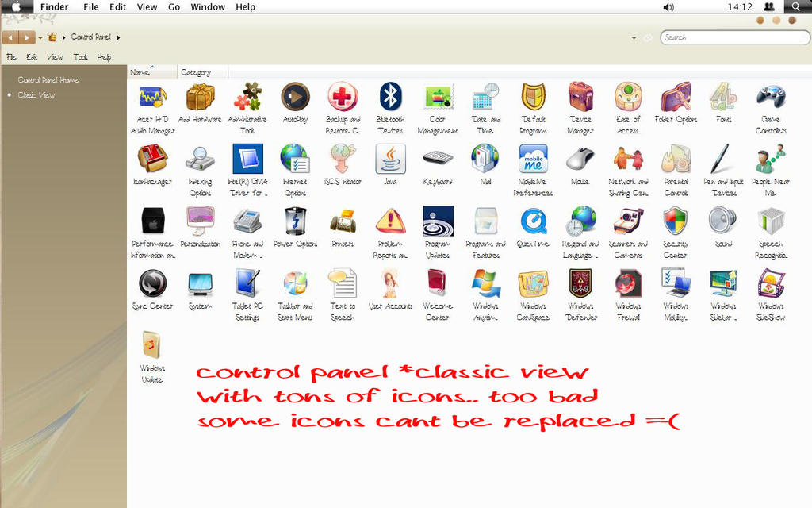812x508 pixels.
Task: Select Classic View in sidebar
Action: click(x=36, y=95)
